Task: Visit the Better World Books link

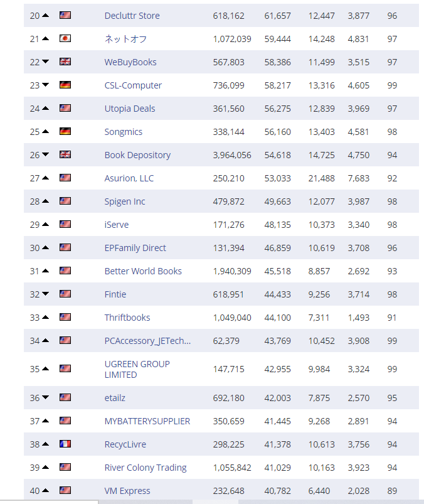Action: [x=143, y=271]
